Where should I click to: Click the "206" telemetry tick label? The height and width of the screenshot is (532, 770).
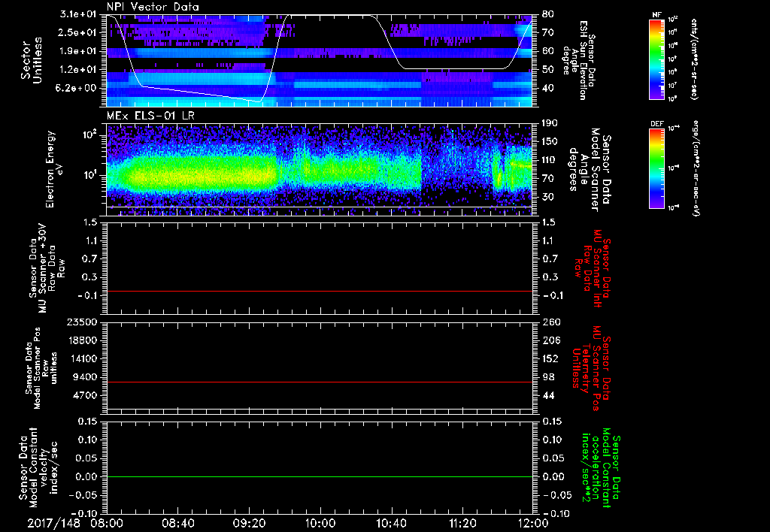[x=550, y=340]
